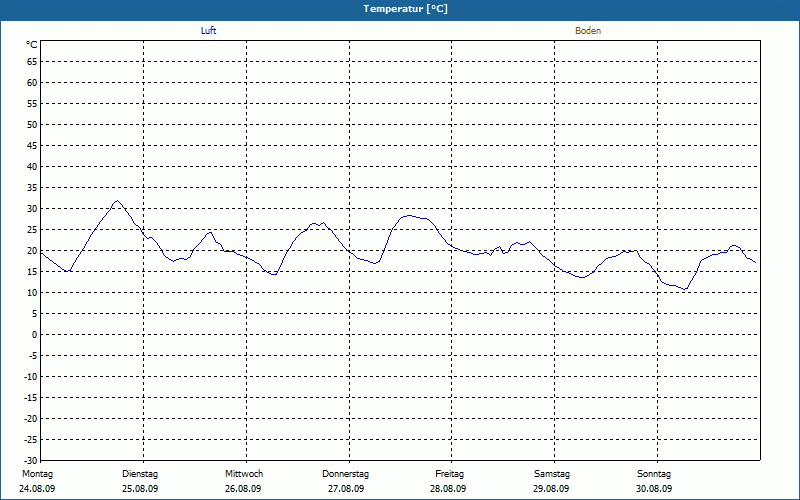The height and width of the screenshot is (500, 800).
Task: Click the -30 axis value
Action: (x=31, y=461)
